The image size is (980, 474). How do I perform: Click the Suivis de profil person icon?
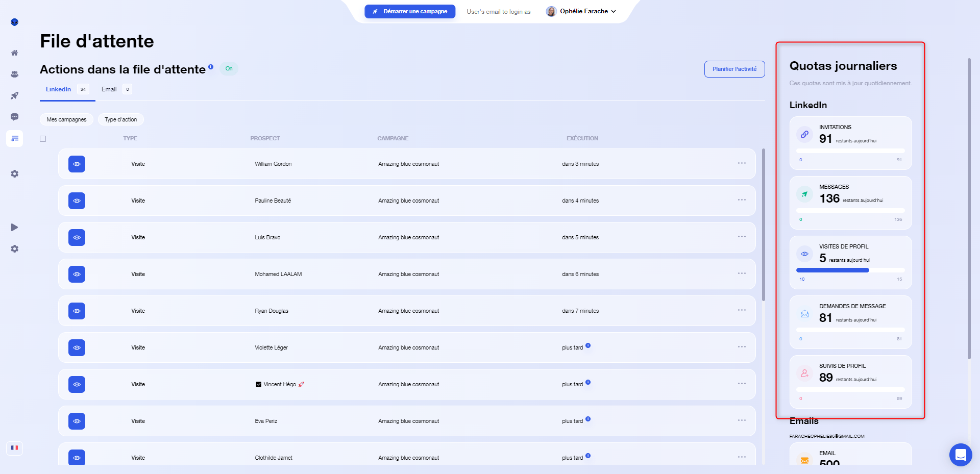coord(804,373)
